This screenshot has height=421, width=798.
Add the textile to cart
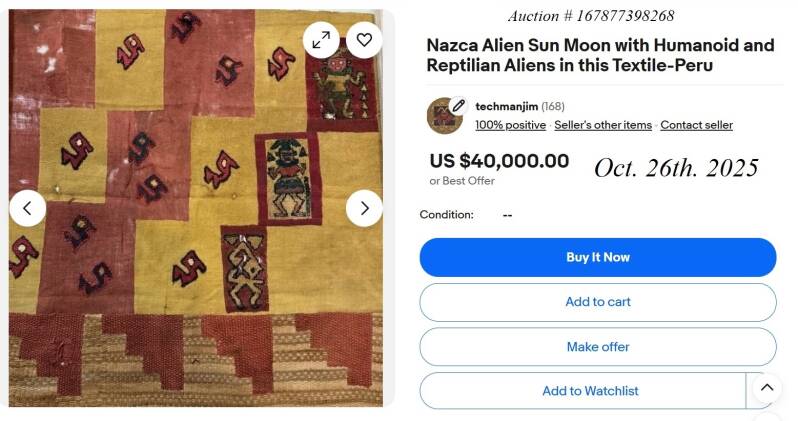click(598, 302)
